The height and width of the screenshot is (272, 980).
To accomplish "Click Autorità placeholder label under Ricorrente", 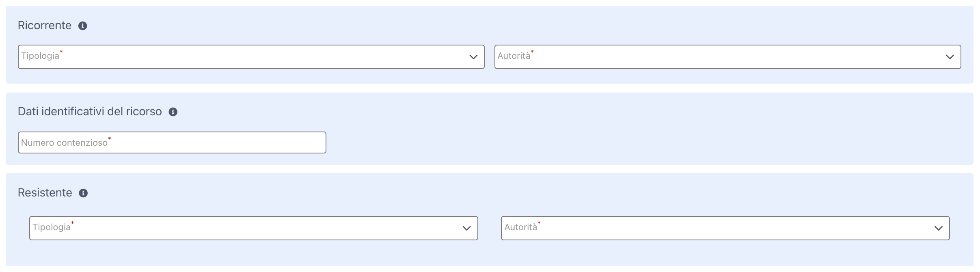I will 514,56.
